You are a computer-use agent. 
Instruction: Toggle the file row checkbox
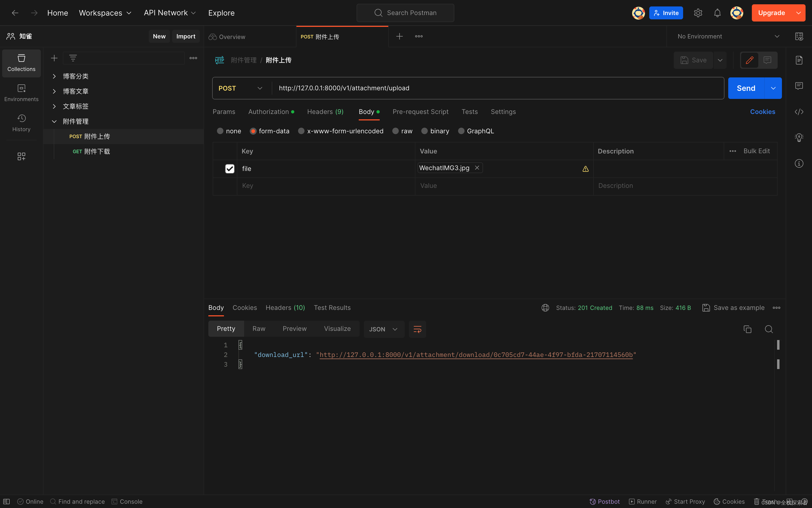pyautogui.click(x=230, y=169)
